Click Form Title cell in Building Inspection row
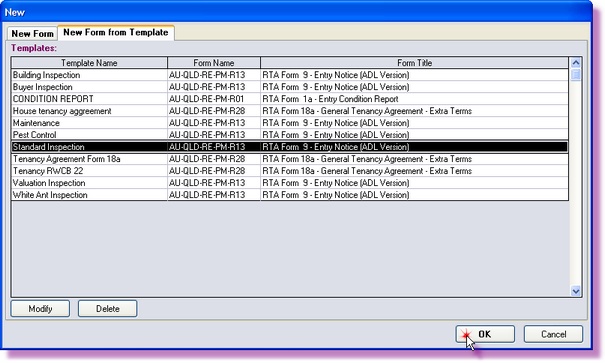 tap(414, 75)
